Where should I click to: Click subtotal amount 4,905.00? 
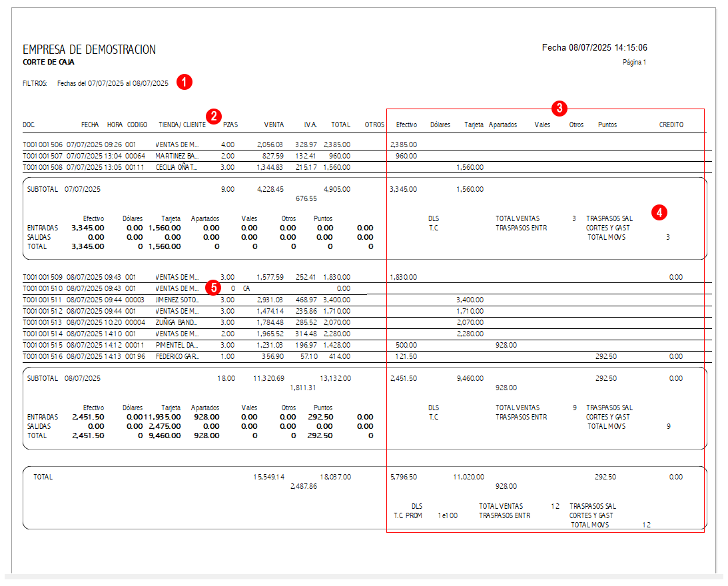point(337,190)
